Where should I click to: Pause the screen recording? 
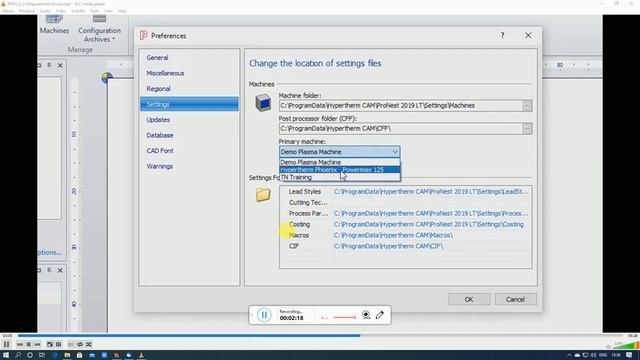click(264, 315)
